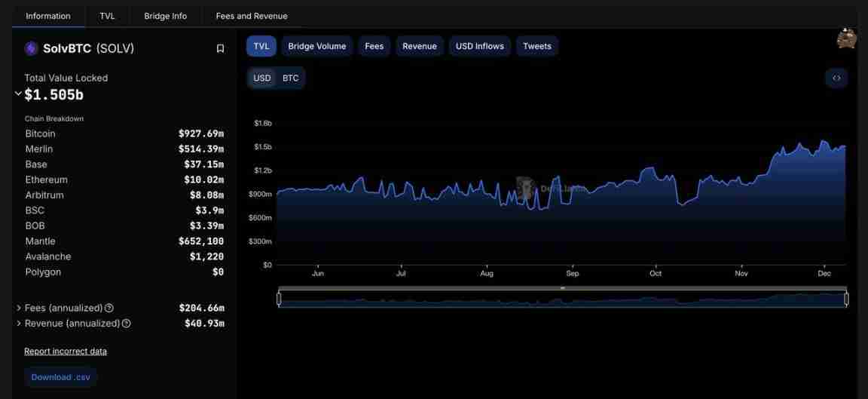Viewport: 868px width, 399px height.
Task: Collapse the Total Value Locked chain breakdown
Action: coord(18,94)
